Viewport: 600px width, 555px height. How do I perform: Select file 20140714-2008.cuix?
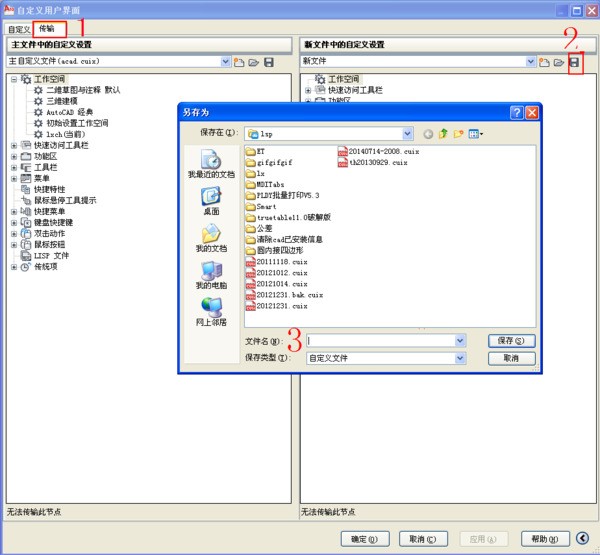[379, 152]
